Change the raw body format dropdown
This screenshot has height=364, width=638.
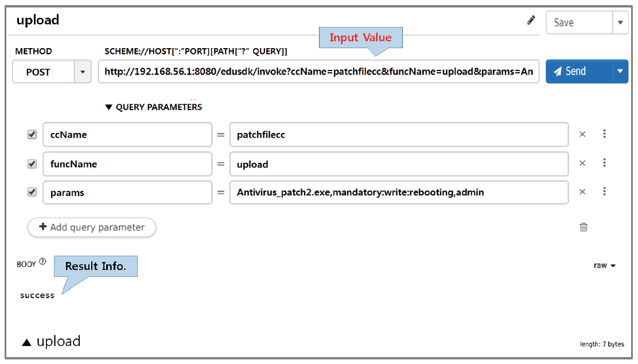605,265
